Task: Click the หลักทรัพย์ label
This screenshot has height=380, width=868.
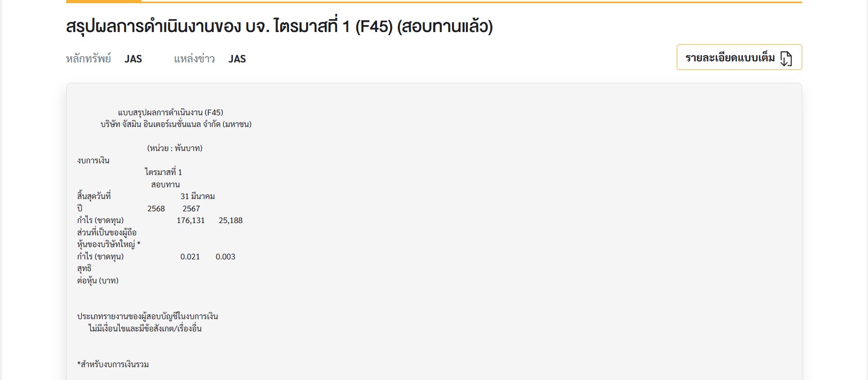Action: [x=89, y=59]
